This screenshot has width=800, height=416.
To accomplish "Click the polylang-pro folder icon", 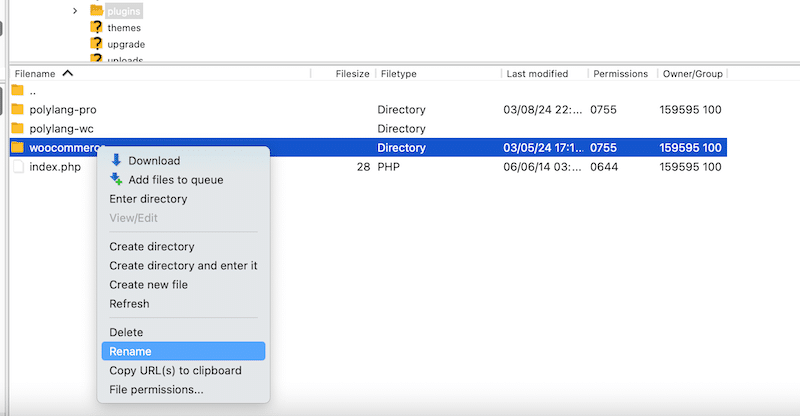I will [17, 109].
